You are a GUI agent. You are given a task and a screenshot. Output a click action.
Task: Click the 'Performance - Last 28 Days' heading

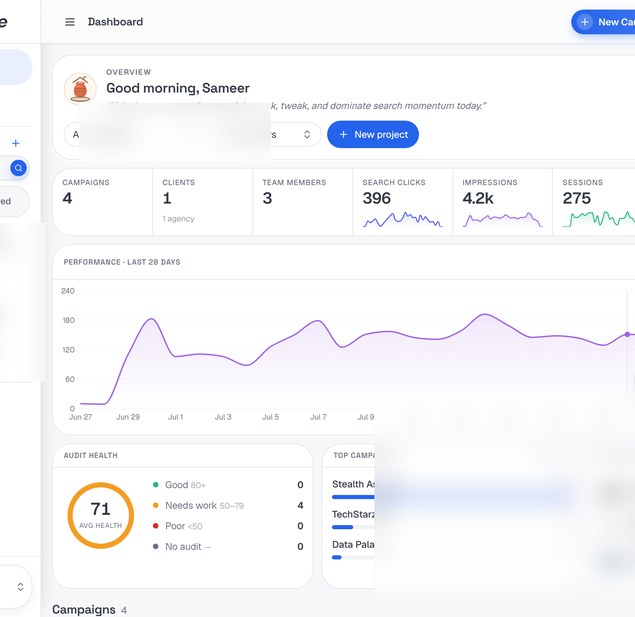(x=122, y=262)
